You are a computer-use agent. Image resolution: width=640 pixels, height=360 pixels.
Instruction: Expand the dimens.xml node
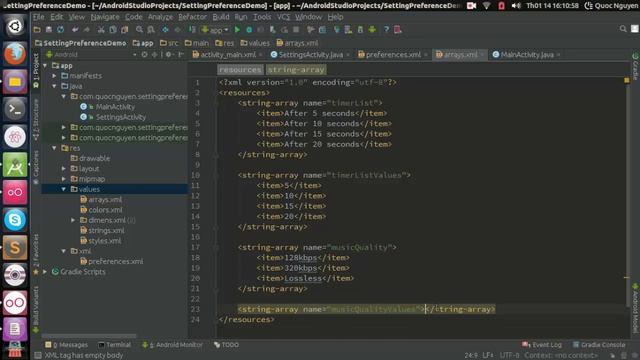coord(73,220)
